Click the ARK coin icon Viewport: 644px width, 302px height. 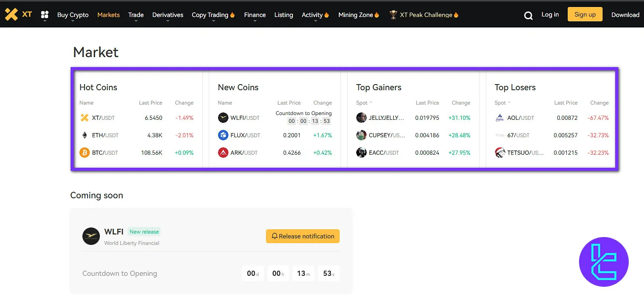[223, 153]
